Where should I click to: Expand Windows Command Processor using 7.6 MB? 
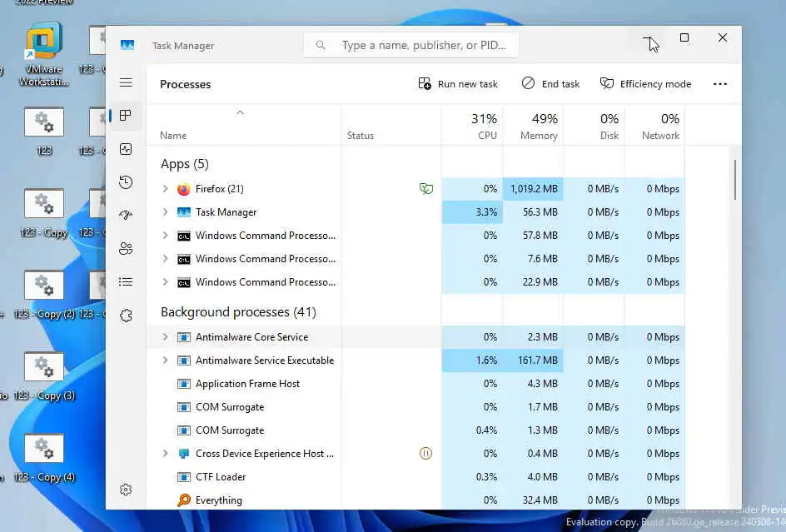[165, 259]
